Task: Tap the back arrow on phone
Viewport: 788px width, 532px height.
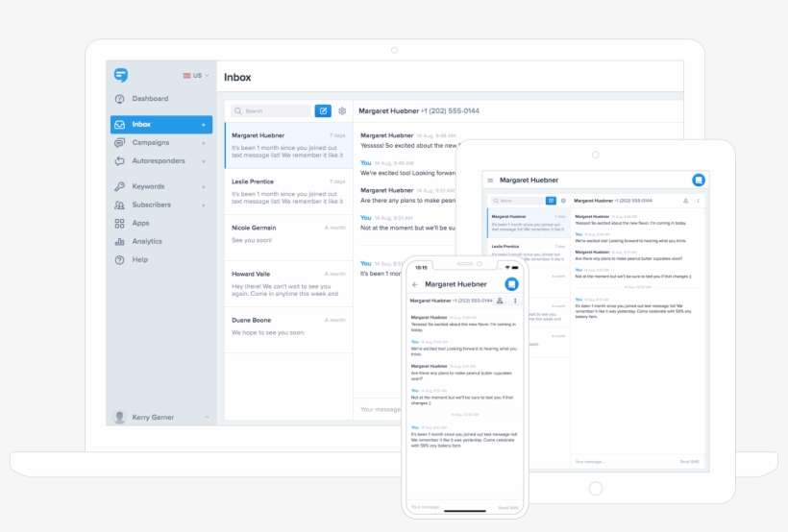Action: (415, 285)
